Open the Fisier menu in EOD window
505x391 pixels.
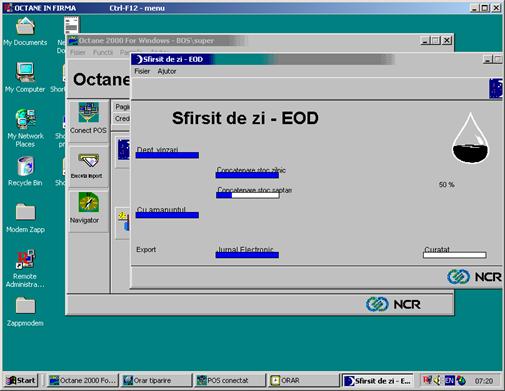click(x=142, y=71)
